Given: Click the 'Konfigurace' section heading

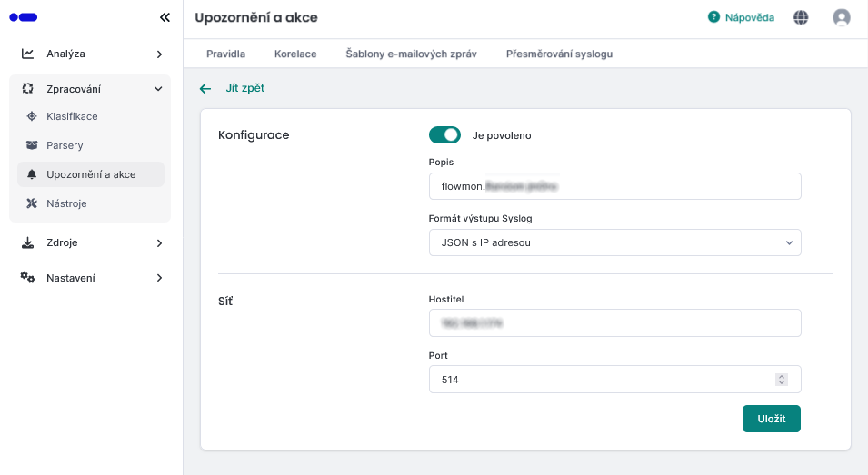Looking at the screenshot, I should point(254,135).
